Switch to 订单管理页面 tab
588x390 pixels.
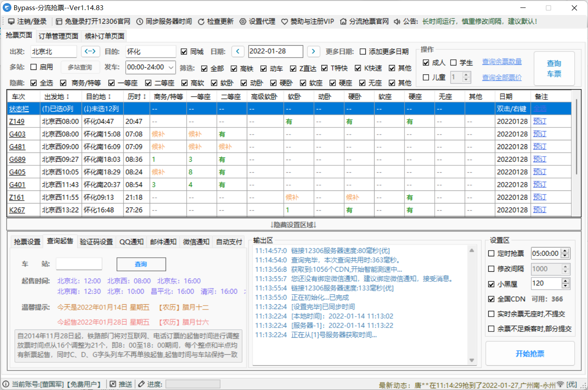pos(58,36)
